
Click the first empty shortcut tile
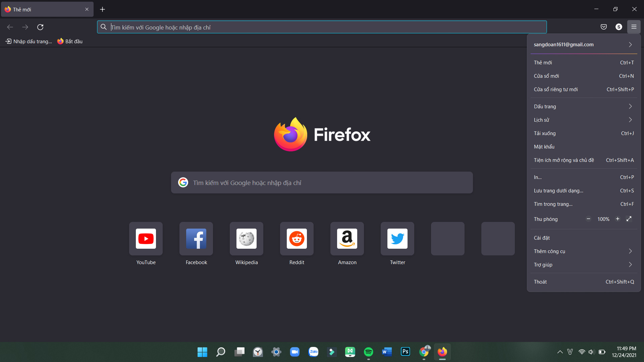coord(448,239)
